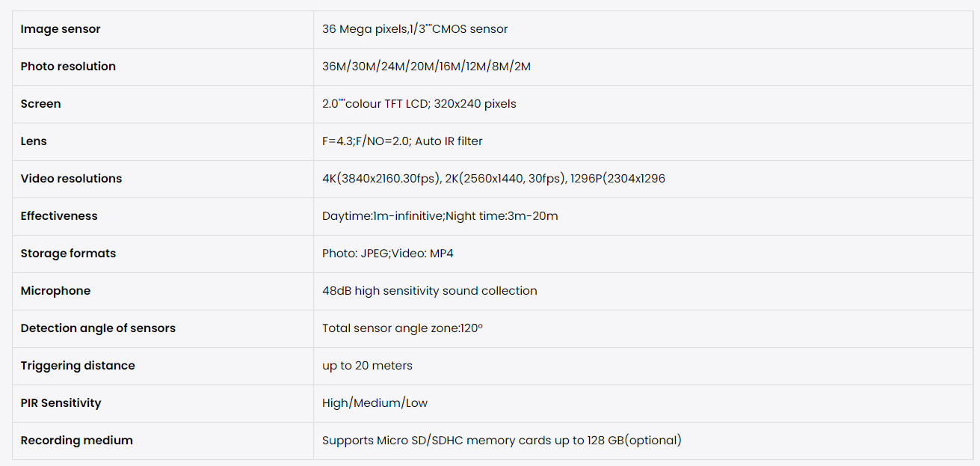Click the 36 Mega pixels CMOS sensor text
Viewport: 980px width, 466px height.
415,29
